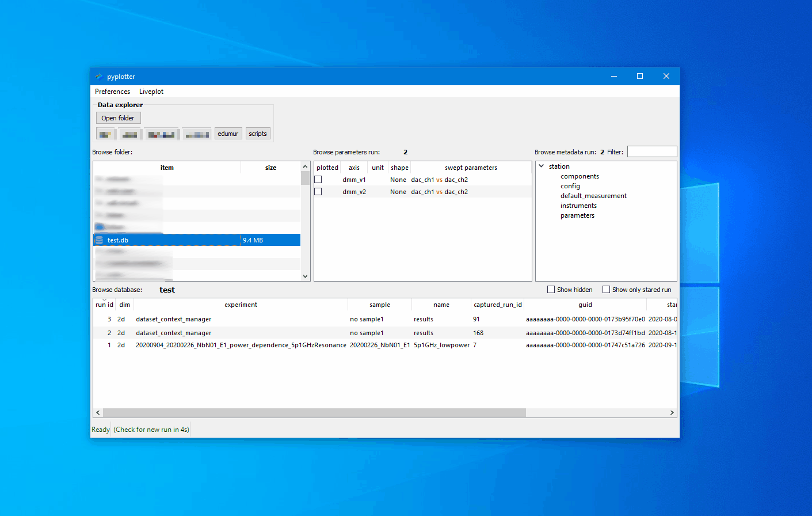Image resolution: width=812 pixels, height=516 pixels.
Task: Maximize the pyplotter window
Action: tap(640, 76)
